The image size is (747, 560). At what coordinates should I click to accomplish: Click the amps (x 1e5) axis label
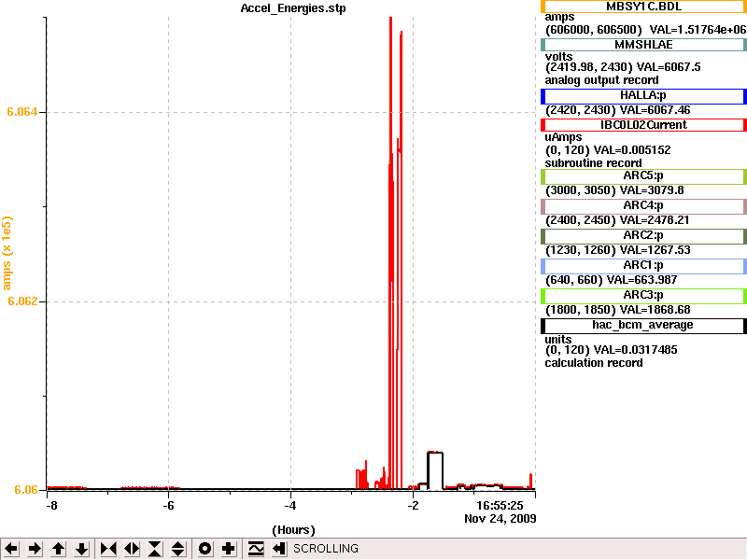pyautogui.click(x=7, y=253)
